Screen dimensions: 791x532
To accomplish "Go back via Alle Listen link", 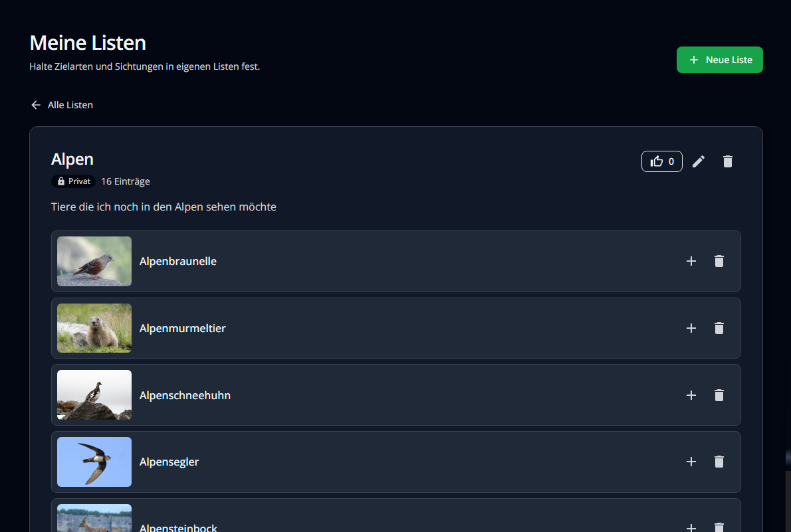I will (x=62, y=105).
